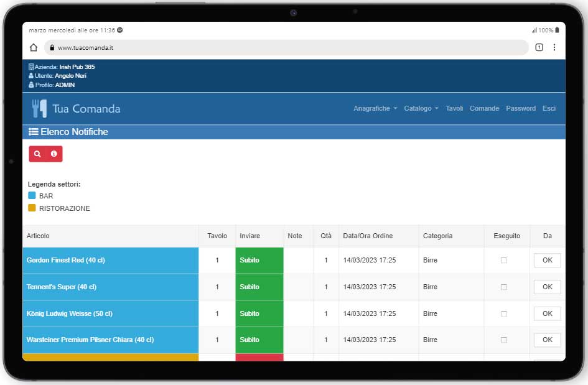The height and width of the screenshot is (385, 588).
Task: Check Eseguito for Gordon Finest Red
Action: point(503,260)
